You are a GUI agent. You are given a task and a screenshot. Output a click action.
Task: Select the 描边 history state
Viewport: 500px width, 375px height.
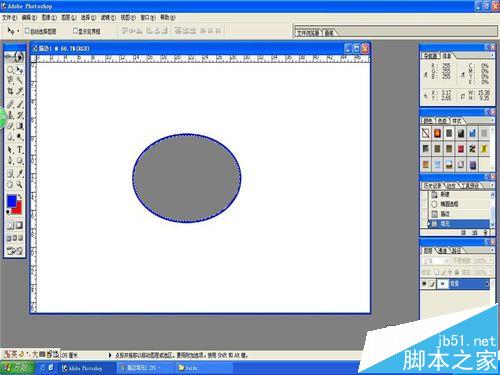tap(459, 214)
